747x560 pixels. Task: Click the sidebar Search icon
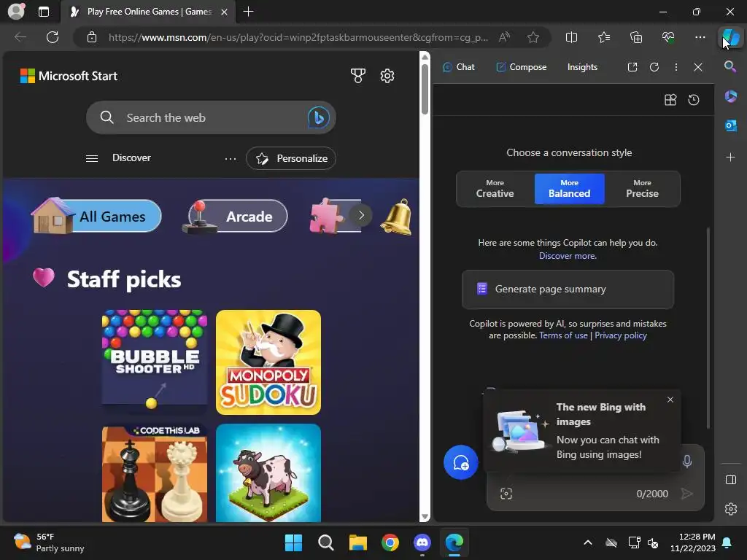730,66
